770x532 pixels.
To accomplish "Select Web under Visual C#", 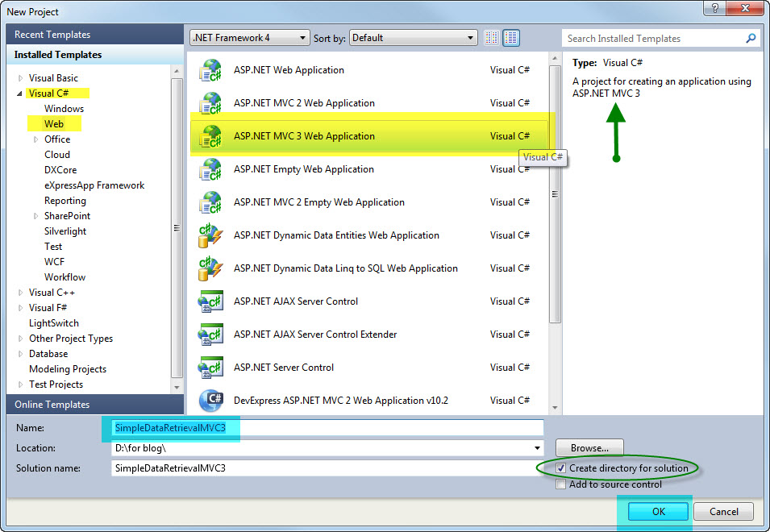I will click(54, 123).
